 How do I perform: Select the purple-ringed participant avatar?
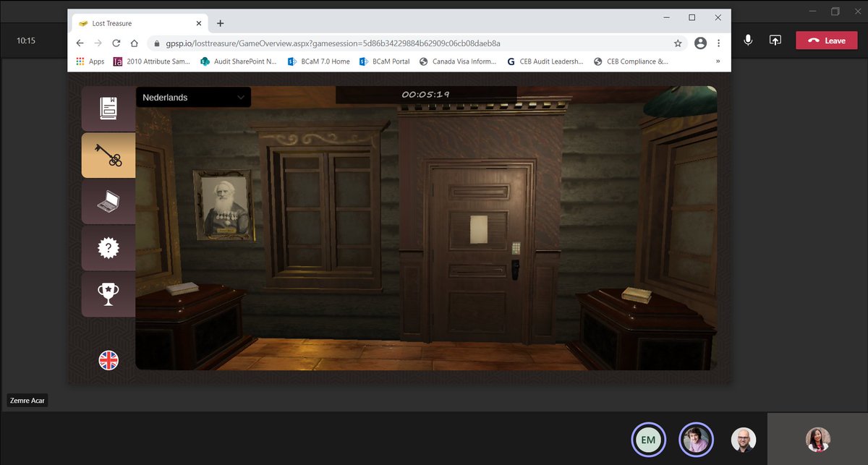point(696,440)
